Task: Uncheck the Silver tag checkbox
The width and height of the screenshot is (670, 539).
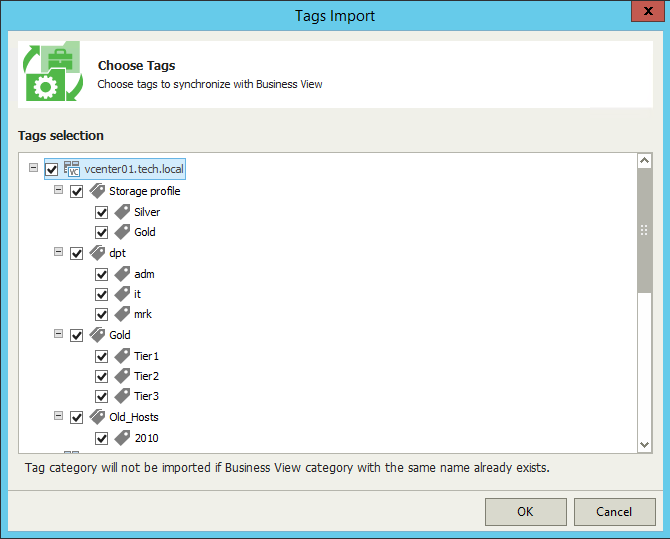Action: [x=102, y=212]
